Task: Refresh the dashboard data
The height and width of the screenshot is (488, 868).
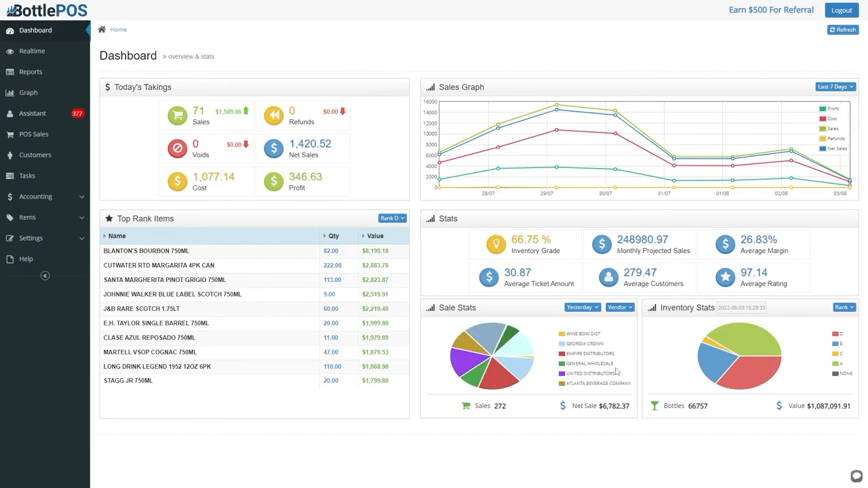Action: [x=843, y=30]
